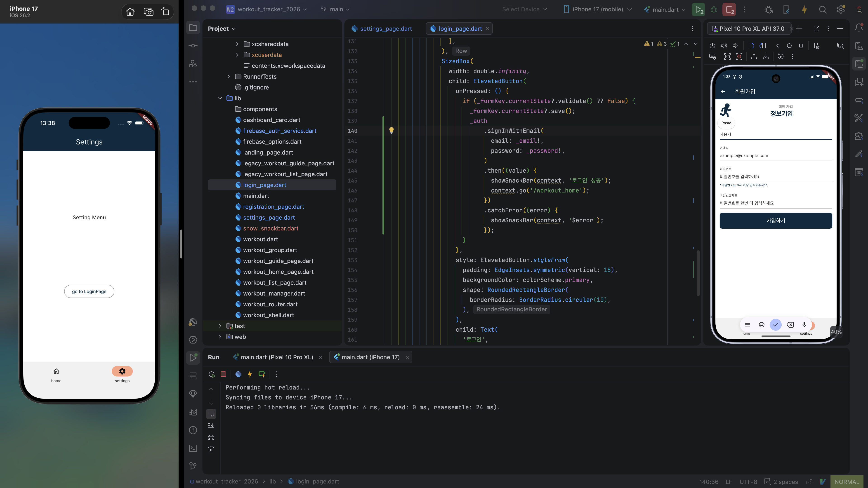The height and width of the screenshot is (488, 868).
Task: Click the green Run button in top toolbar
Action: 699,9
